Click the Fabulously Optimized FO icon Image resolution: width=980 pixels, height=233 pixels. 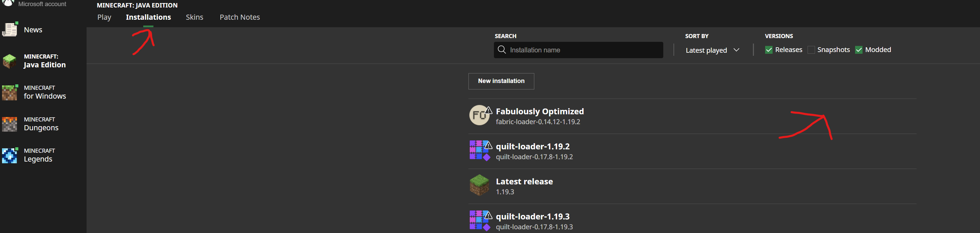pos(479,115)
